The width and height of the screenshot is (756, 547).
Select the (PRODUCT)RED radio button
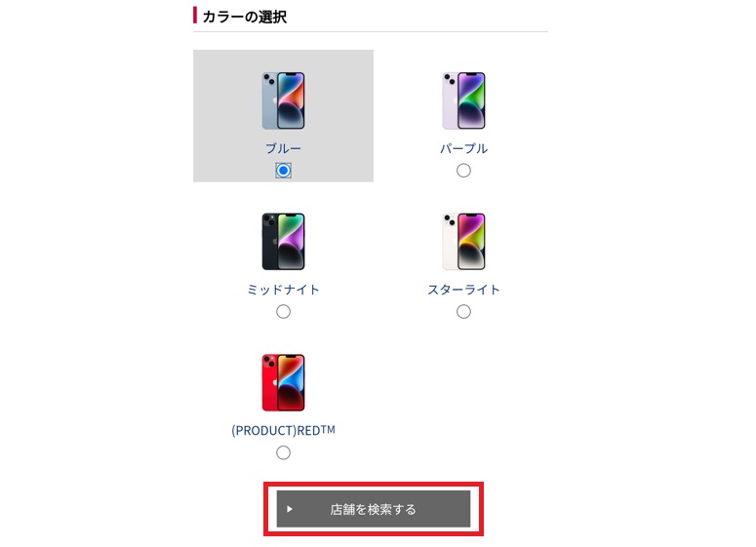283,453
